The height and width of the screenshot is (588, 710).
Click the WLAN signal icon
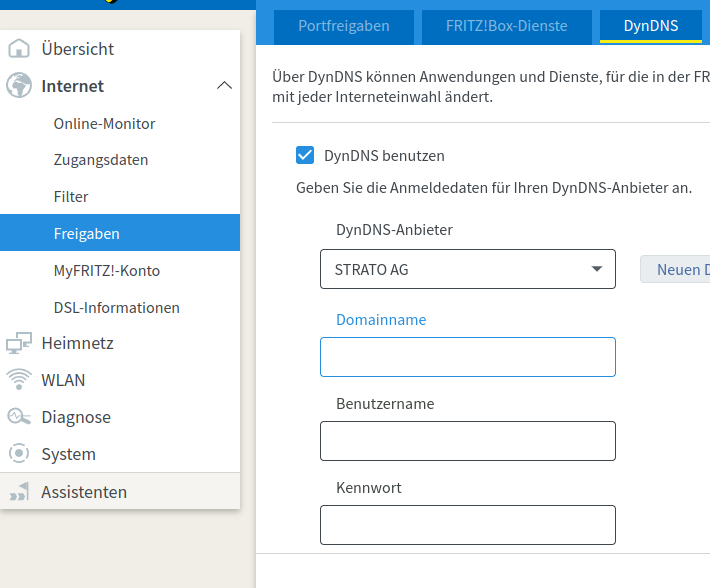click(x=19, y=380)
